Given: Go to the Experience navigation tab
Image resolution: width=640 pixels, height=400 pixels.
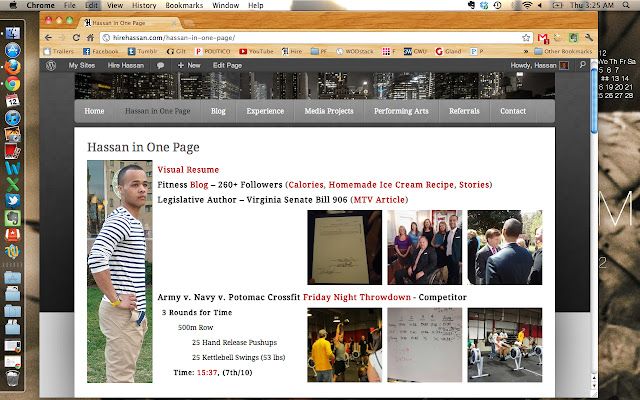Looking at the screenshot, I should click(265, 111).
